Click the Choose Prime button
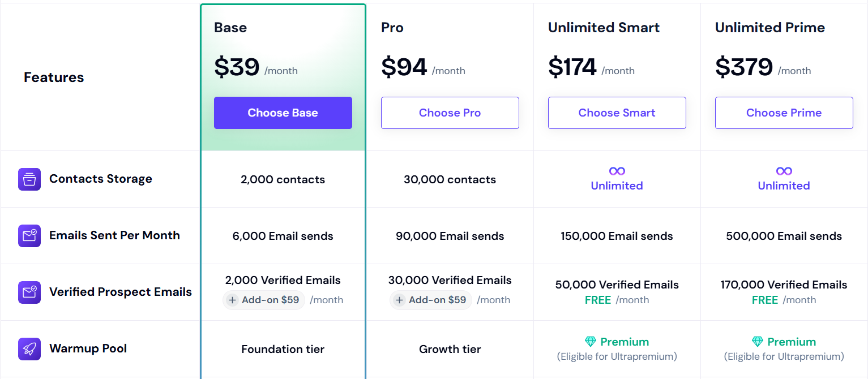The image size is (868, 379). pyautogui.click(x=784, y=113)
